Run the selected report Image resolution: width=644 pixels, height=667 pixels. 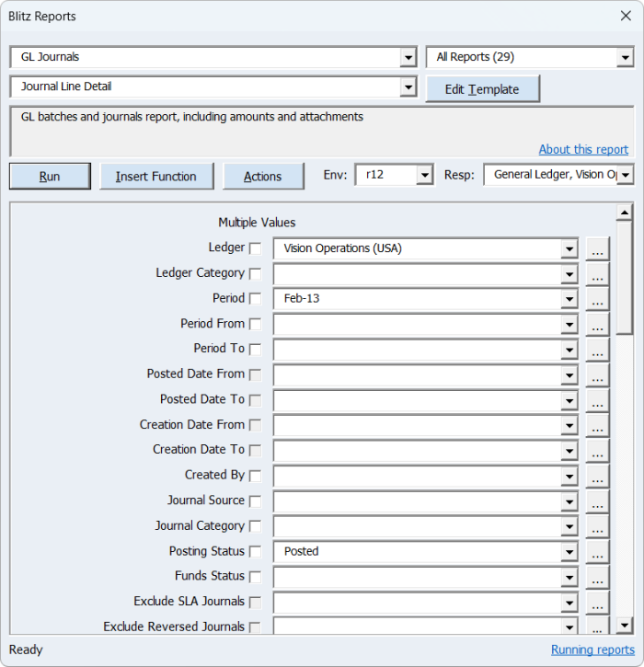coord(50,176)
